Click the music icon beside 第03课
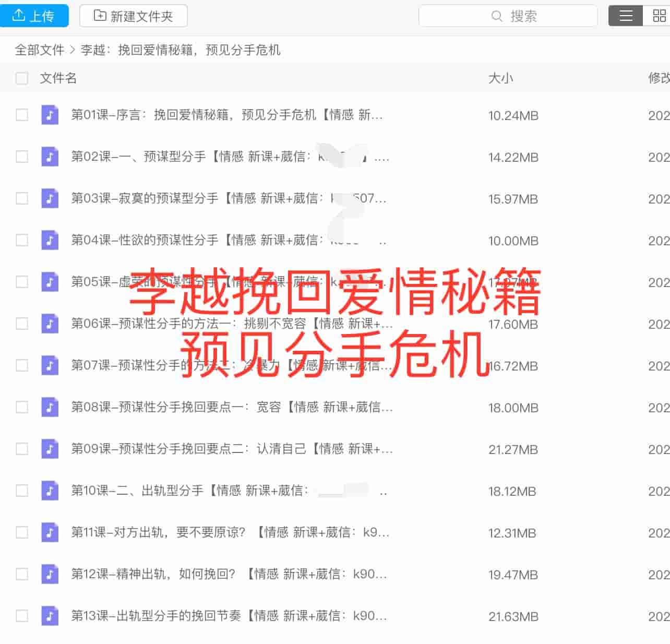Image resolution: width=670 pixels, height=644 pixels. click(x=50, y=198)
